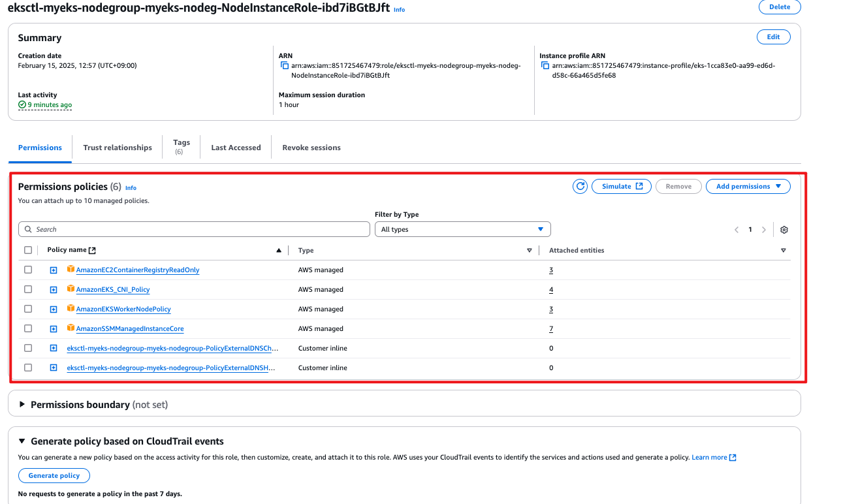Open the AmazonEC2ContainerRegistryReadOnly policy link

(138, 270)
